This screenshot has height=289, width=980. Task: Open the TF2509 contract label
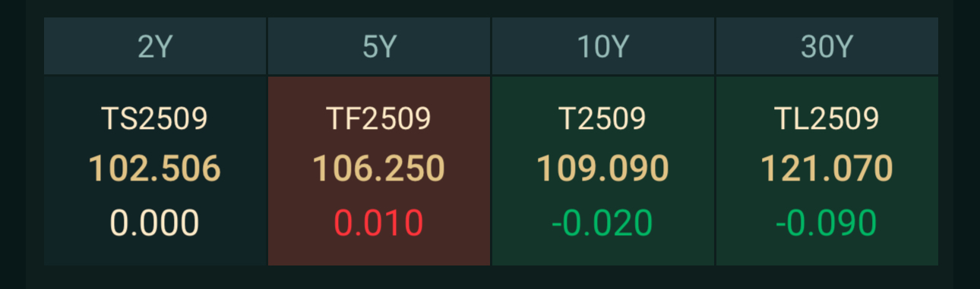[378, 118]
